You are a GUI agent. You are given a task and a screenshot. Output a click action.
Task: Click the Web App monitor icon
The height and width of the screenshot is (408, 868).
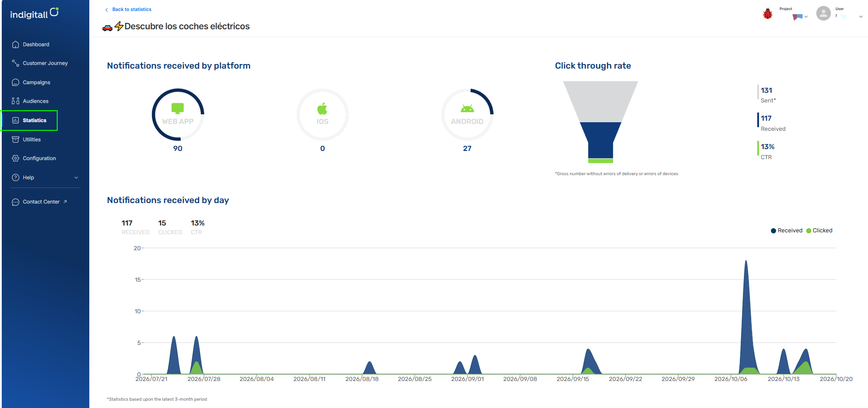178,108
